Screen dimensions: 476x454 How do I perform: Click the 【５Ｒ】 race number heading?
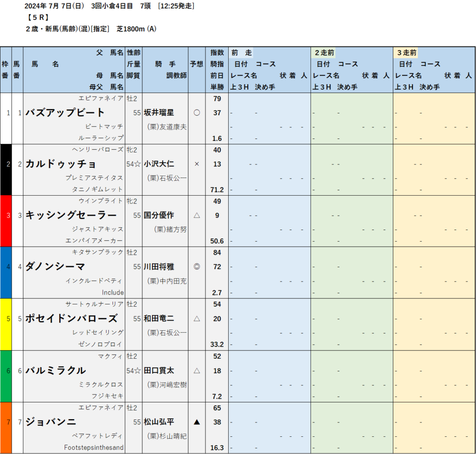38,17
